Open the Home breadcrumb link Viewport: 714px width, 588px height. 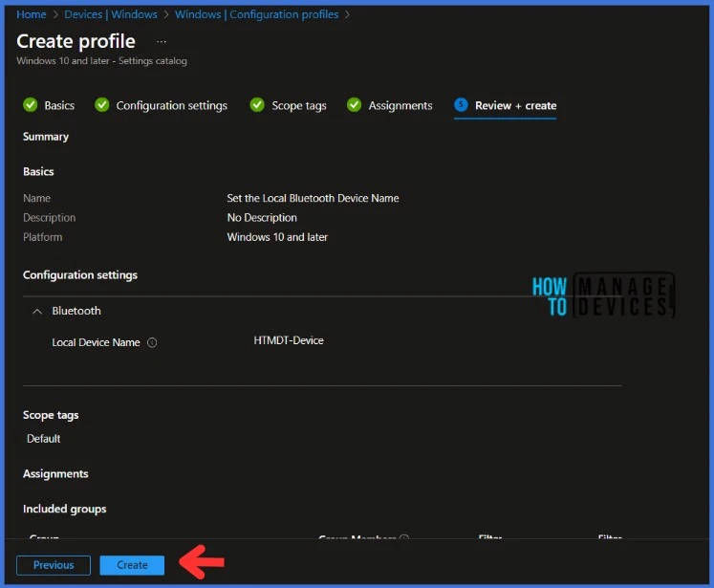pos(31,14)
